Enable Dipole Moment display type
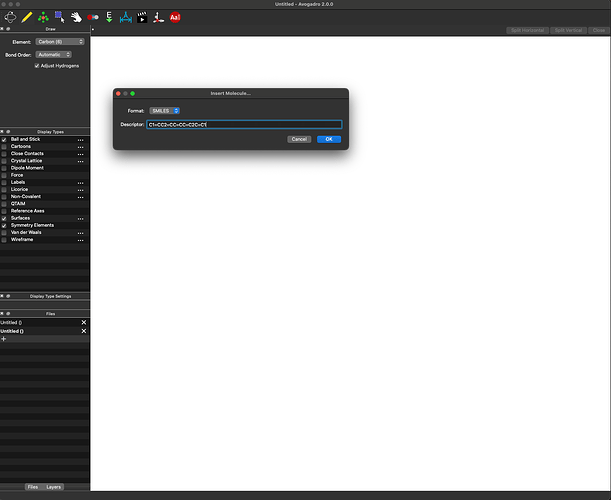Image resolution: width=611 pixels, height=500 pixels. coord(4,168)
